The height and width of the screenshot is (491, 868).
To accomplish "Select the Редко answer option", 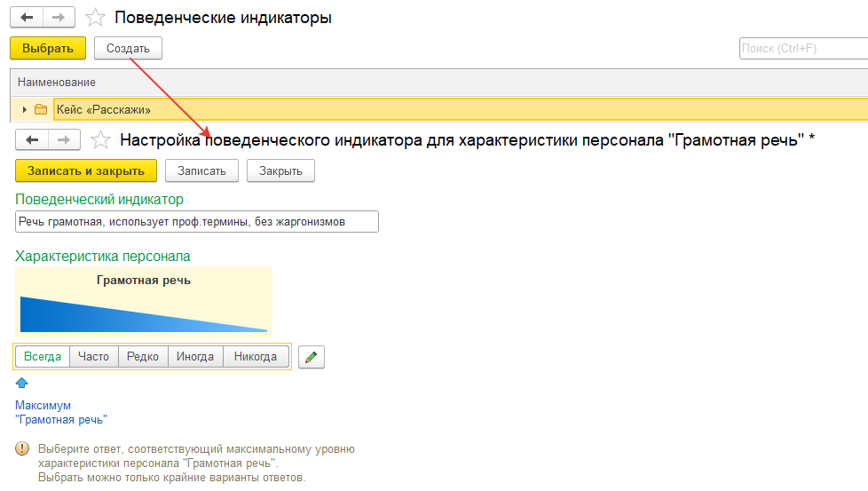I will click(x=143, y=357).
